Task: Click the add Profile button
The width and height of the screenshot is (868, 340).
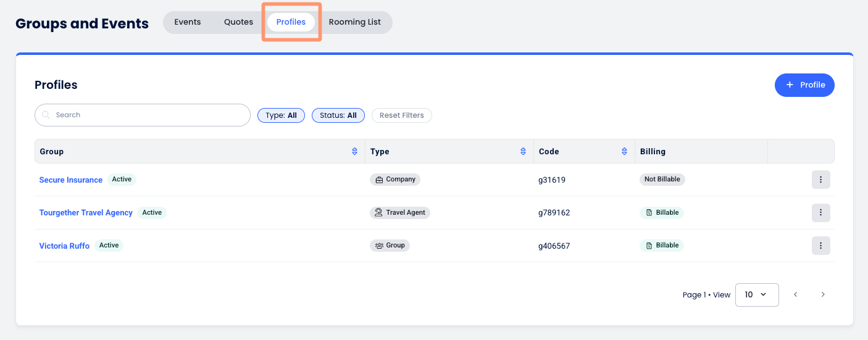Action: pyautogui.click(x=804, y=85)
